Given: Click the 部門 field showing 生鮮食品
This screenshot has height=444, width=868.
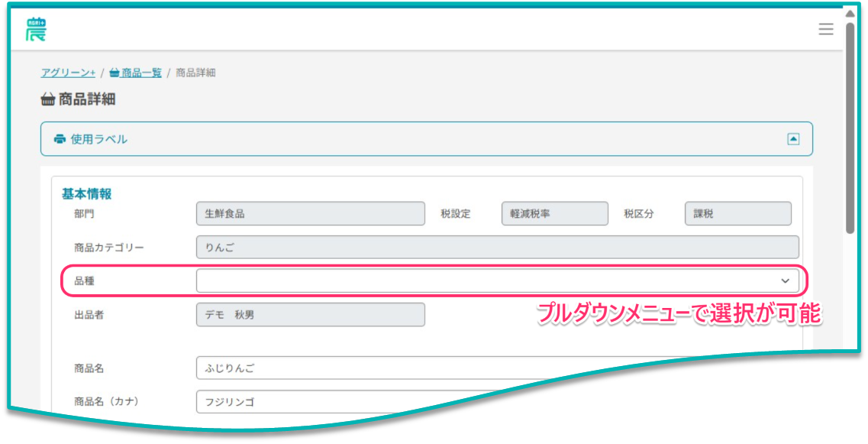Looking at the screenshot, I should [310, 214].
